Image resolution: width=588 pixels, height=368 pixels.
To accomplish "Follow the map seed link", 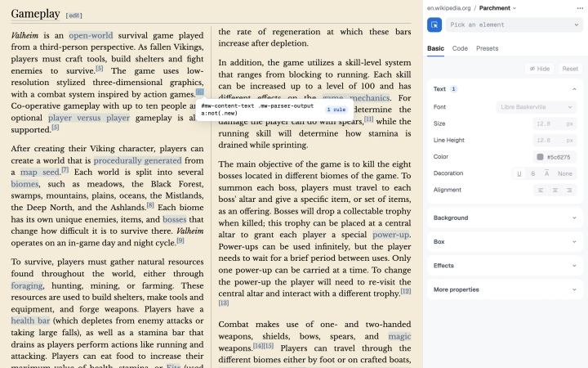I will [40, 173].
